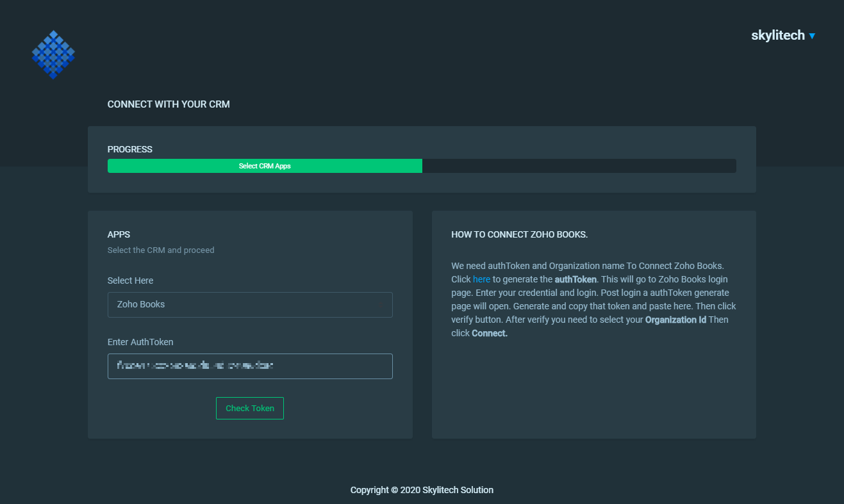Click the green Select CRM Apps progress bar
This screenshot has height=504, width=844.
point(265,166)
